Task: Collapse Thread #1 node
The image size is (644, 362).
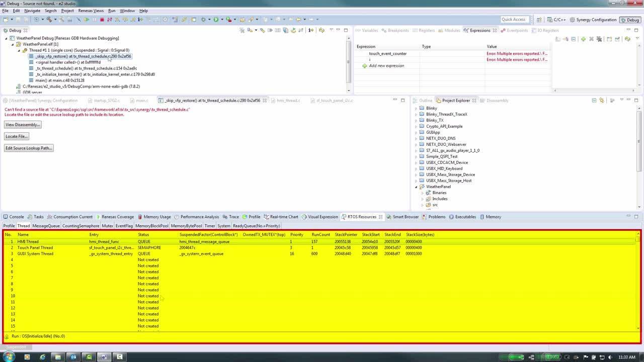Action: (x=19, y=50)
